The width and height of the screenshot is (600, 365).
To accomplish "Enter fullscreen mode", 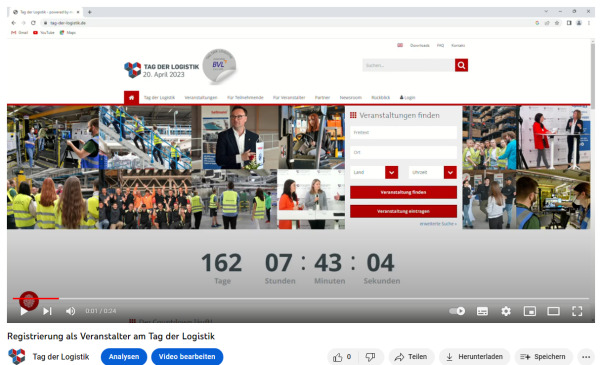I will click(577, 311).
